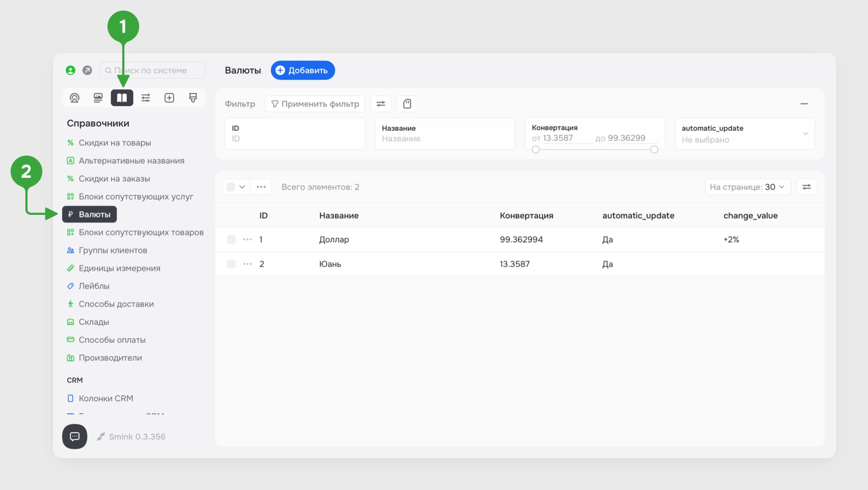Open the green user profile icon
868x490 pixels.
tap(70, 70)
